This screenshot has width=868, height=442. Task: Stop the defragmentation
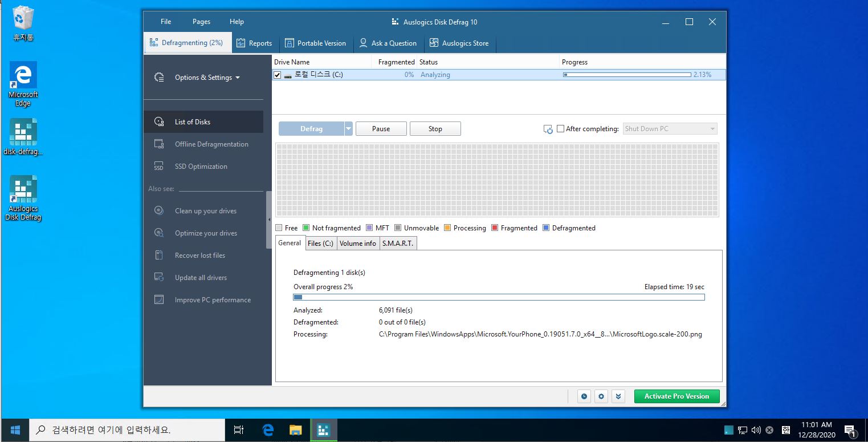click(435, 129)
